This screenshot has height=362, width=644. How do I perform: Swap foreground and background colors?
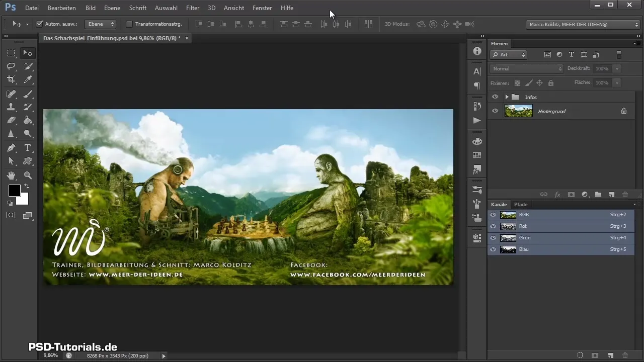click(26, 187)
